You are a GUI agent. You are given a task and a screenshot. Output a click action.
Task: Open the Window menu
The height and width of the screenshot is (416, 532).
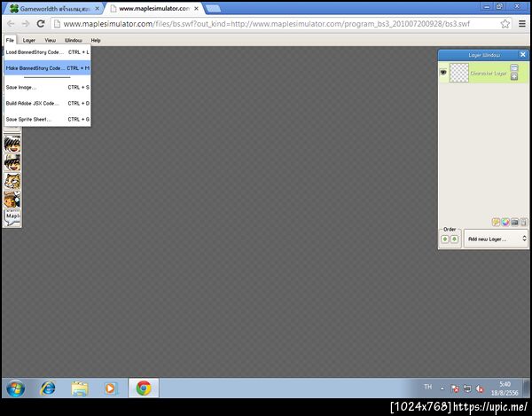74,41
